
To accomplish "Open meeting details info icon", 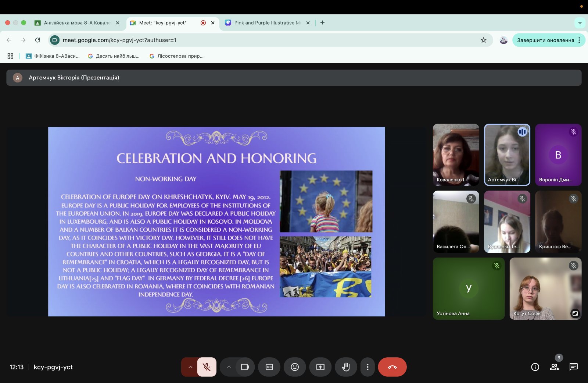I will pos(535,367).
